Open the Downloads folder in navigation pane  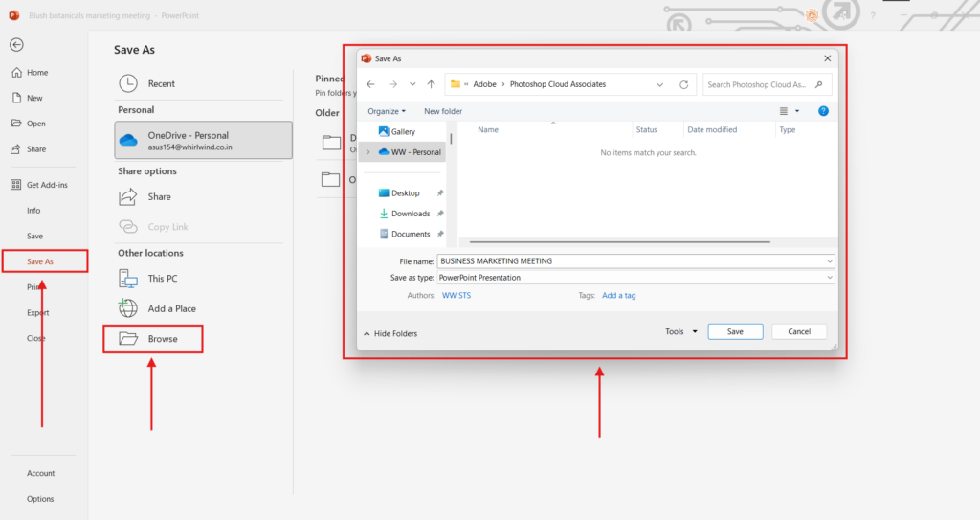[410, 214]
